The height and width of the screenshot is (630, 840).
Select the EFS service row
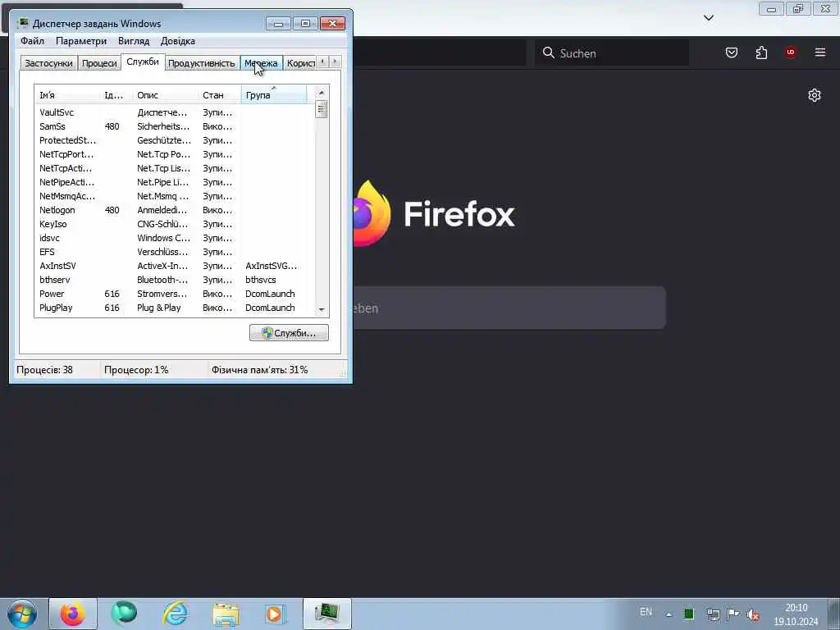tap(175, 252)
